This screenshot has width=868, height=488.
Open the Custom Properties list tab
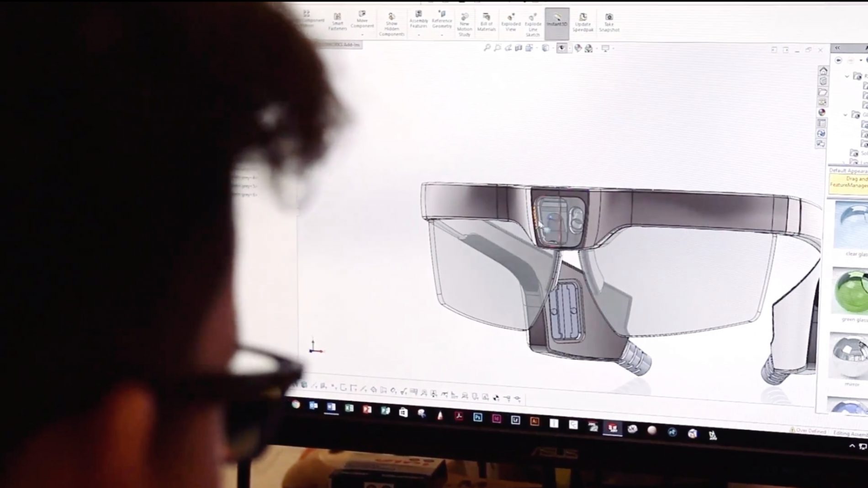821,123
